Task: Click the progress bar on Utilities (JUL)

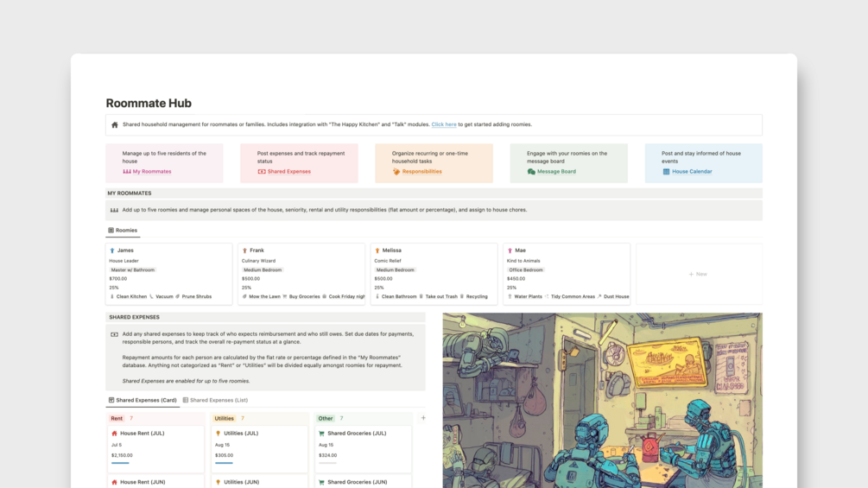Action: 225,463
